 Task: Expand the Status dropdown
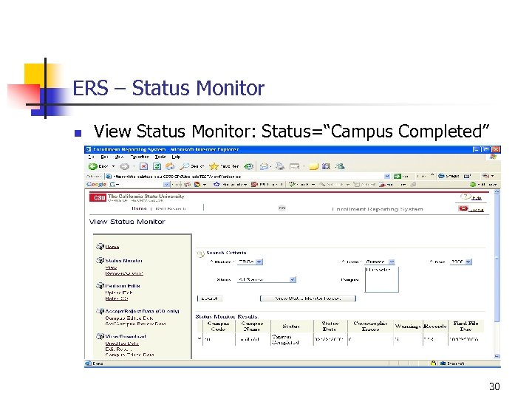click(293, 279)
